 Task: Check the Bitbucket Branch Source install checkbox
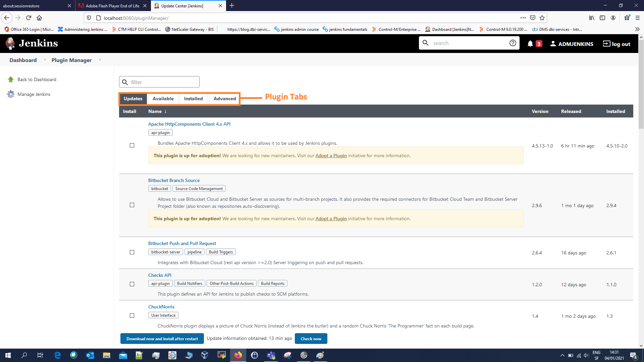coord(132,205)
